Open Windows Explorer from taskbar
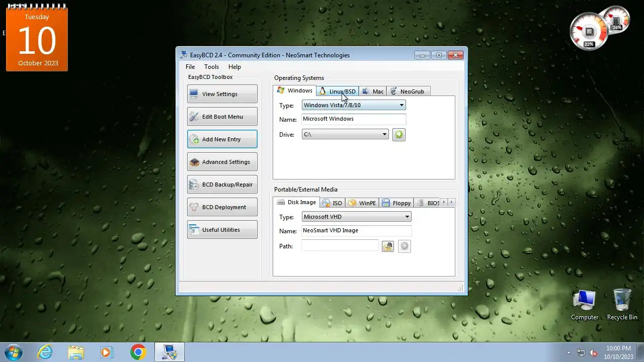Viewport: 644px width, 362px height. click(76, 352)
